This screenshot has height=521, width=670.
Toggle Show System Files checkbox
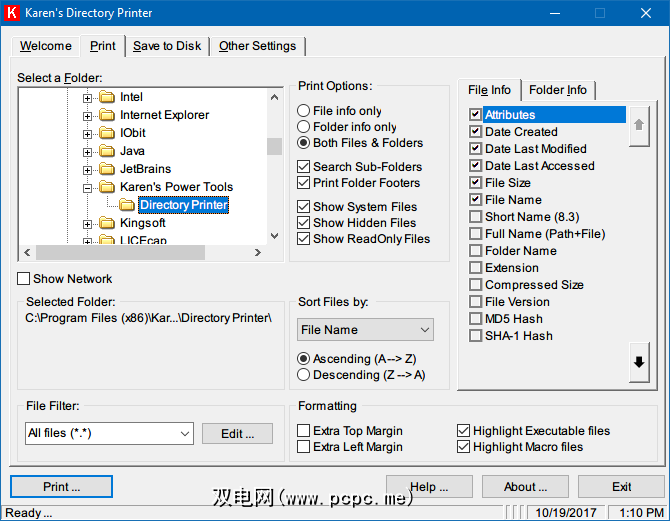coord(303,206)
